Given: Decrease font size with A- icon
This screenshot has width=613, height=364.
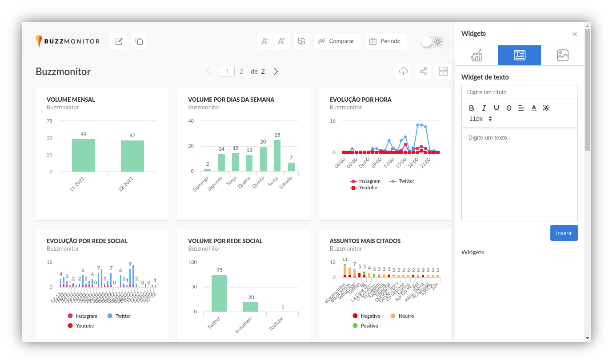Looking at the screenshot, I should point(265,41).
